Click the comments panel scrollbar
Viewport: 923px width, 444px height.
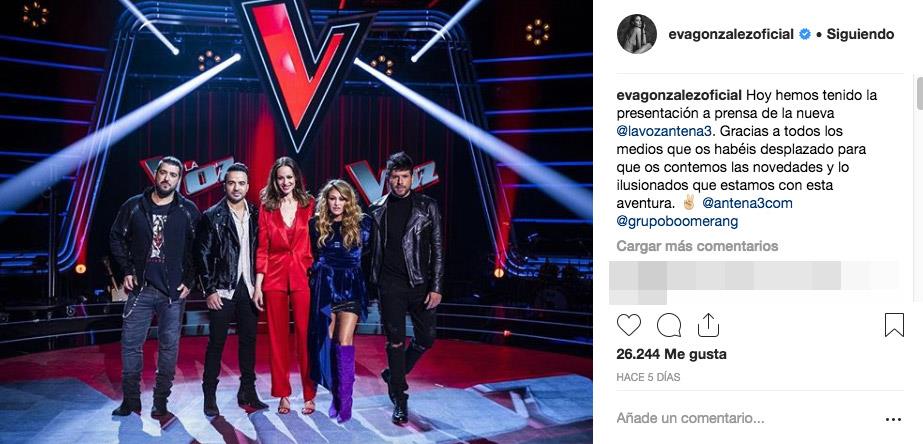[x=919, y=92]
